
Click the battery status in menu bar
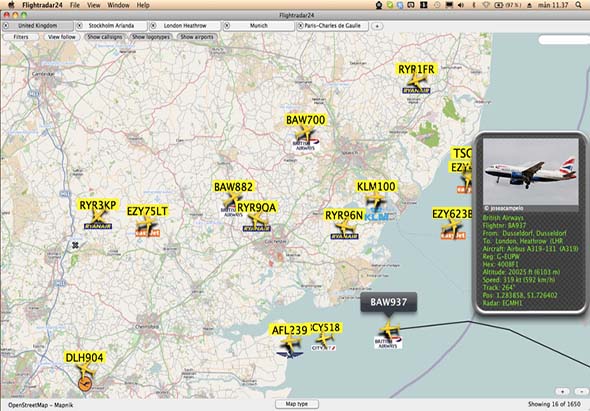508,5
